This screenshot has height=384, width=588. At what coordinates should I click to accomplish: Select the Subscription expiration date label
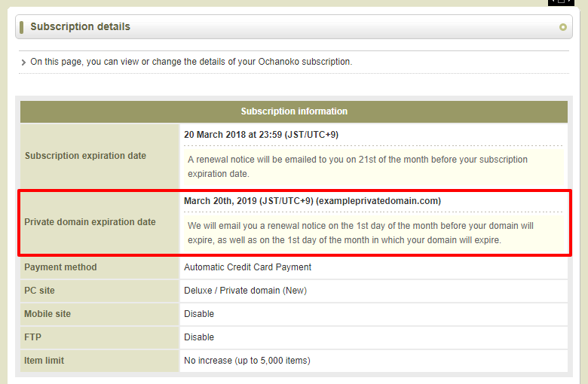tap(85, 156)
